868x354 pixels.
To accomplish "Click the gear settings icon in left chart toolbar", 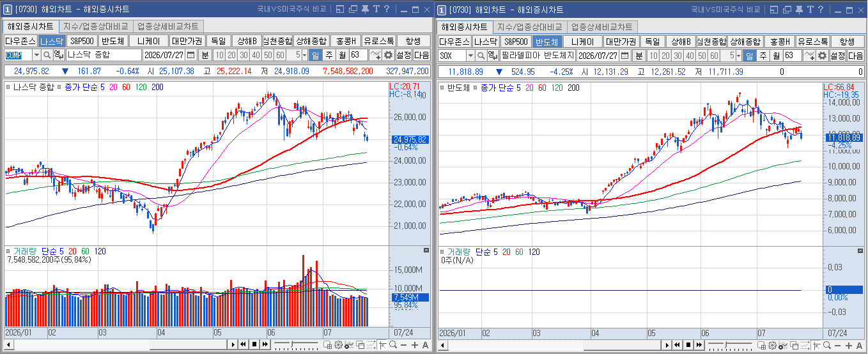I will point(388,55).
